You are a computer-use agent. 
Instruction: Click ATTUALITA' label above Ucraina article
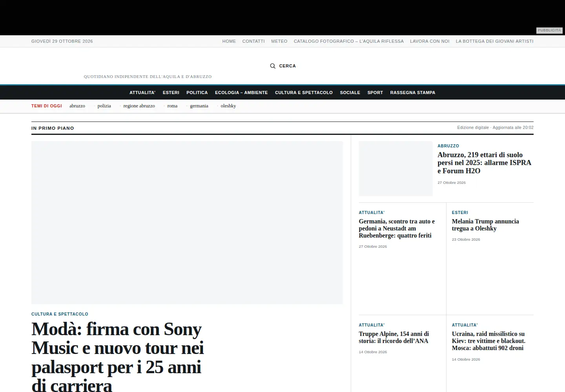(x=465, y=325)
